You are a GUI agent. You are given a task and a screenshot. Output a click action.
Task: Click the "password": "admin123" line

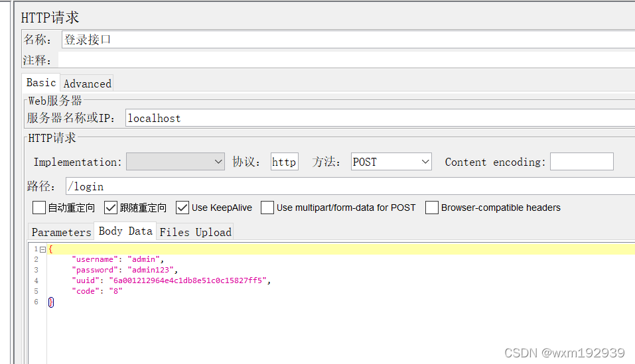click(x=124, y=270)
